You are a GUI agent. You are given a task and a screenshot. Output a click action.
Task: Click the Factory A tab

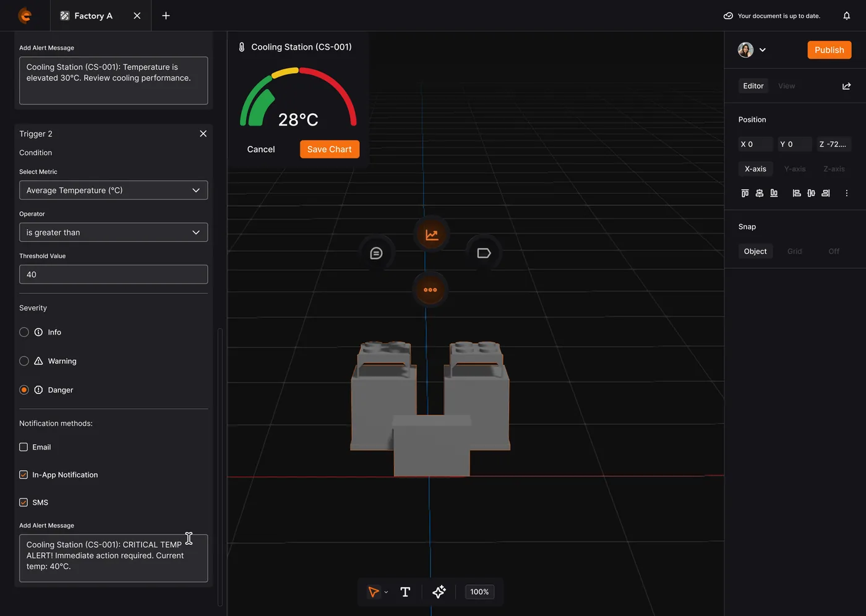click(93, 15)
